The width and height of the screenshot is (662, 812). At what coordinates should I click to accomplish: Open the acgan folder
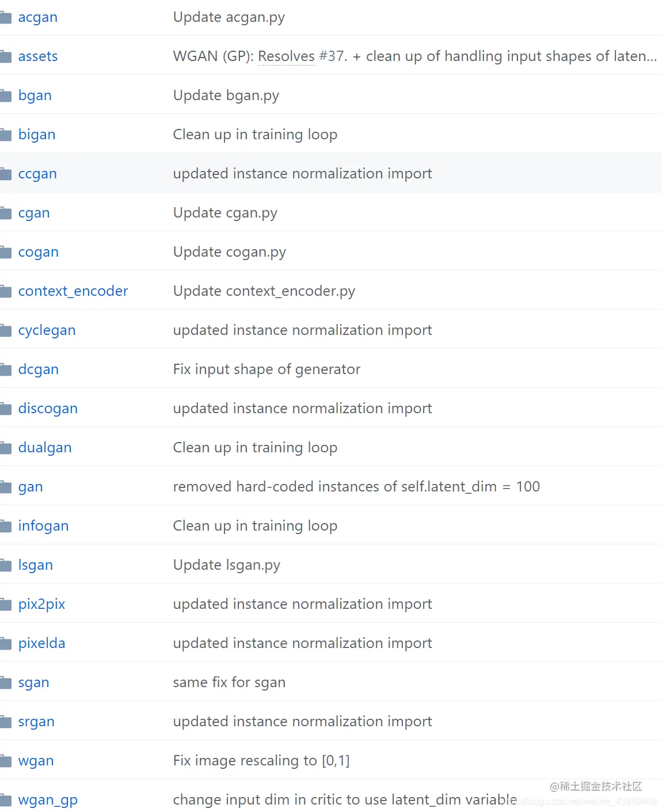[38, 18]
